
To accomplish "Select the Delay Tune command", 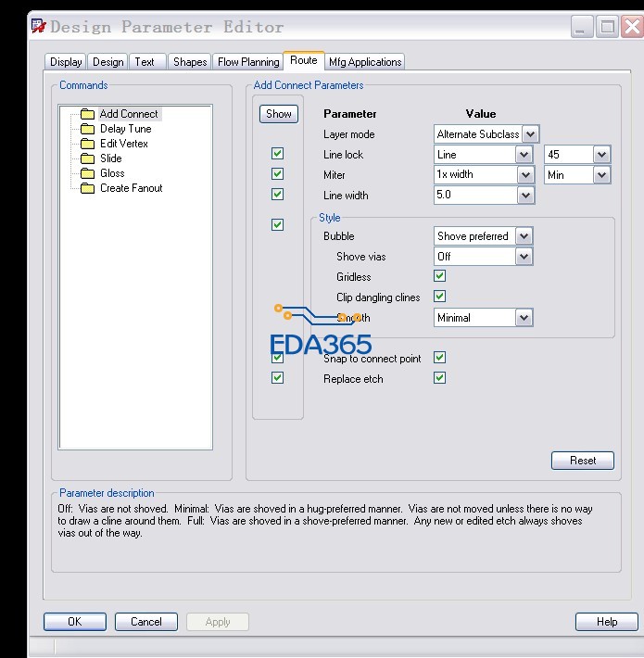I will 125,129.
